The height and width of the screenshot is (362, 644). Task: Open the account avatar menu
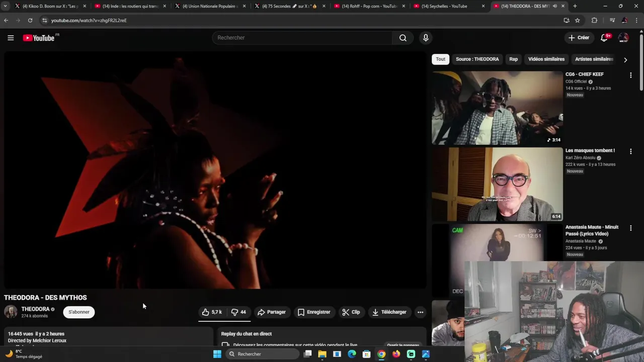623,38
